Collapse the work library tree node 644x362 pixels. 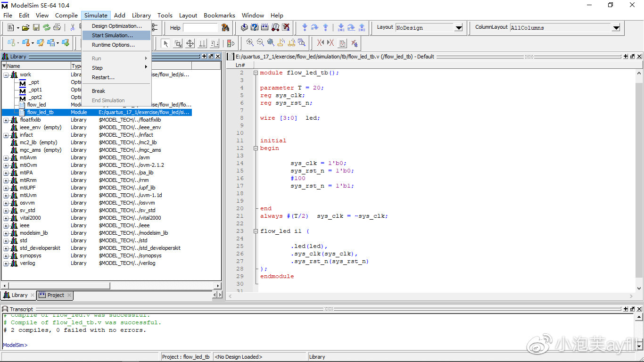[x=6, y=74]
